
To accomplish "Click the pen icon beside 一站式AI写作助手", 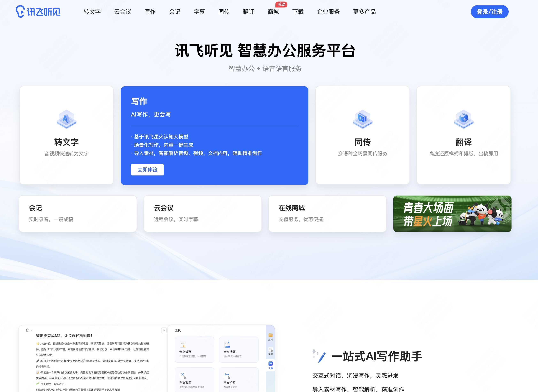I will [x=319, y=356].
